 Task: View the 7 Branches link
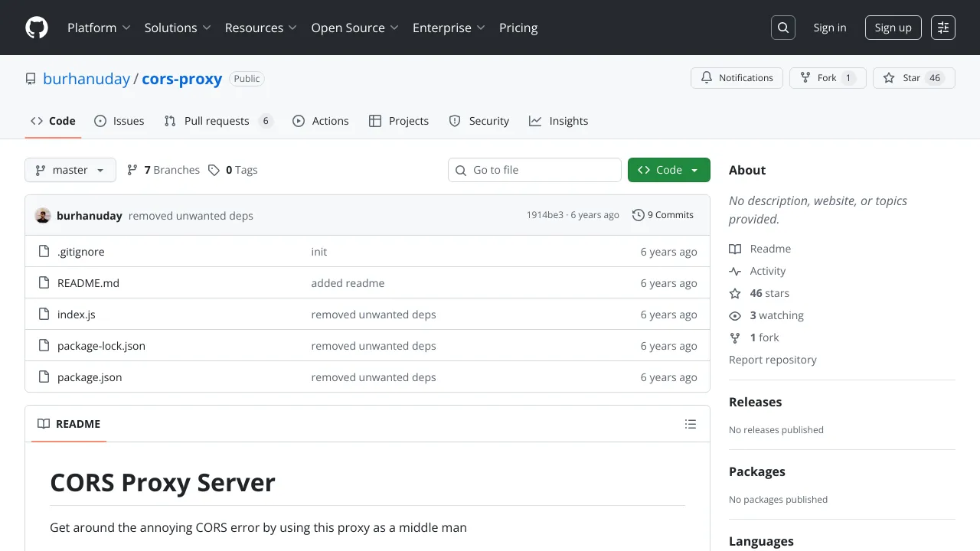point(163,170)
